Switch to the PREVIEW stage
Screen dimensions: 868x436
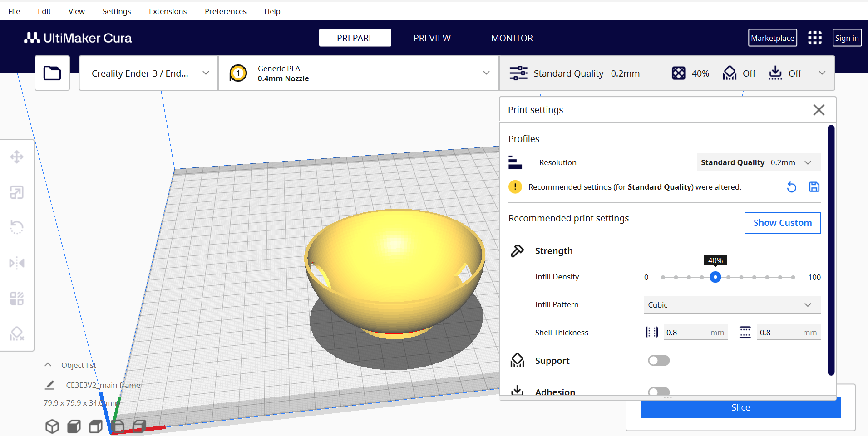click(x=432, y=38)
